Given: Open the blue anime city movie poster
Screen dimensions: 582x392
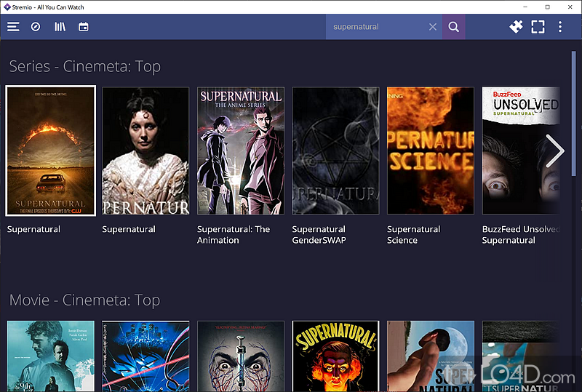Looking at the screenshot, I should tap(145, 356).
